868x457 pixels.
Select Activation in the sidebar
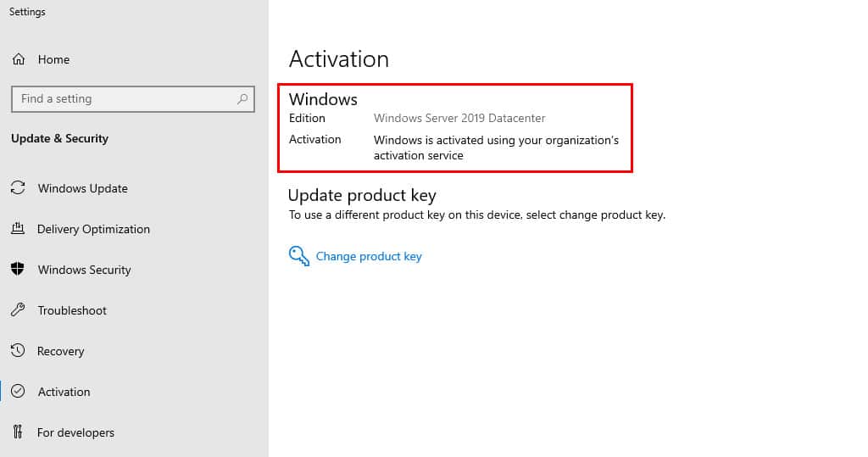[x=64, y=392]
